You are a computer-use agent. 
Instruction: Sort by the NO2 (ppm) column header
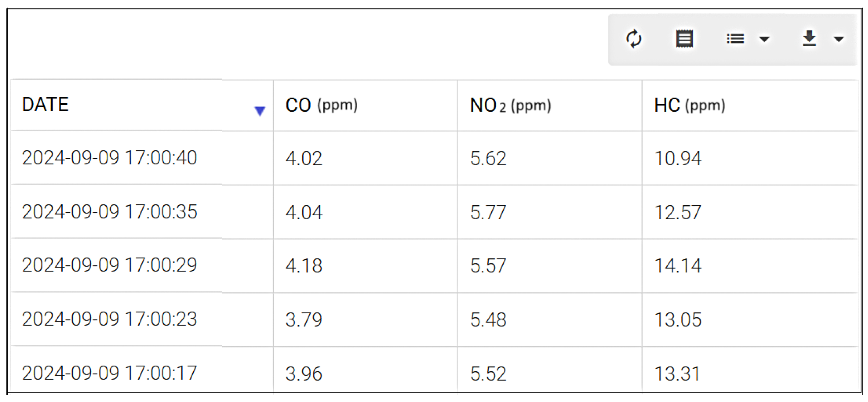pos(510,105)
